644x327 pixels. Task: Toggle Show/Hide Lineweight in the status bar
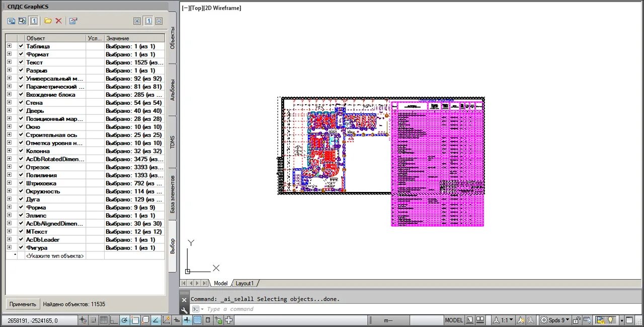click(187, 320)
